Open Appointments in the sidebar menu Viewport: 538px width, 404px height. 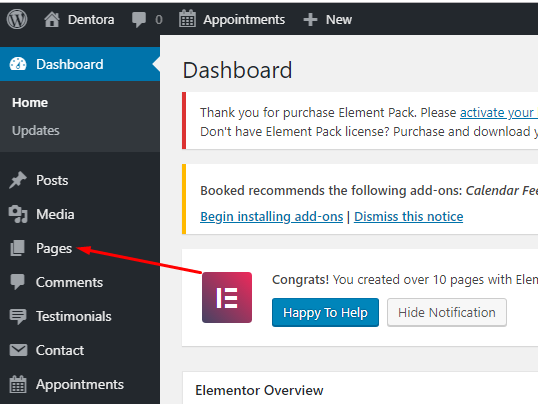(x=80, y=384)
